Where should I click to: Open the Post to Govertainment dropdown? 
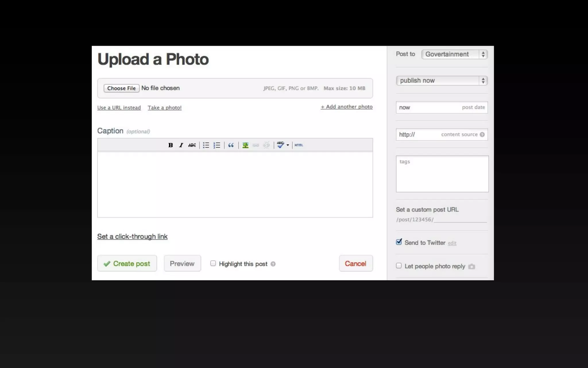(x=454, y=54)
